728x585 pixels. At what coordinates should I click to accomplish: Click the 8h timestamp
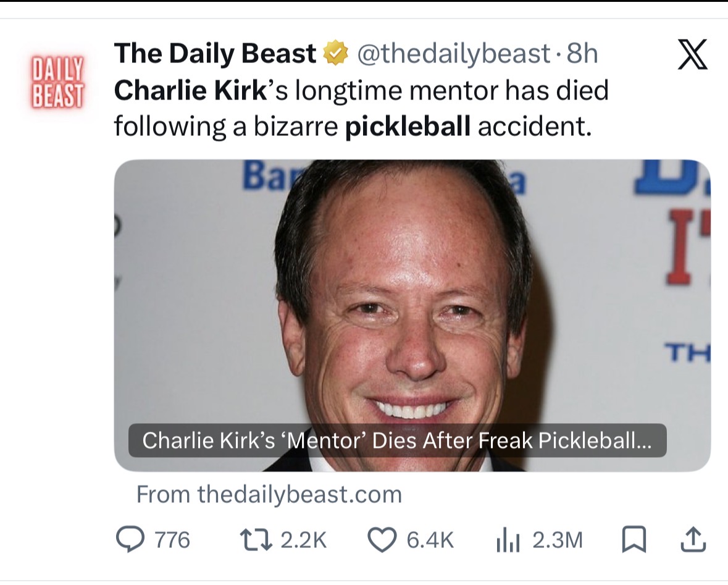[x=582, y=53]
